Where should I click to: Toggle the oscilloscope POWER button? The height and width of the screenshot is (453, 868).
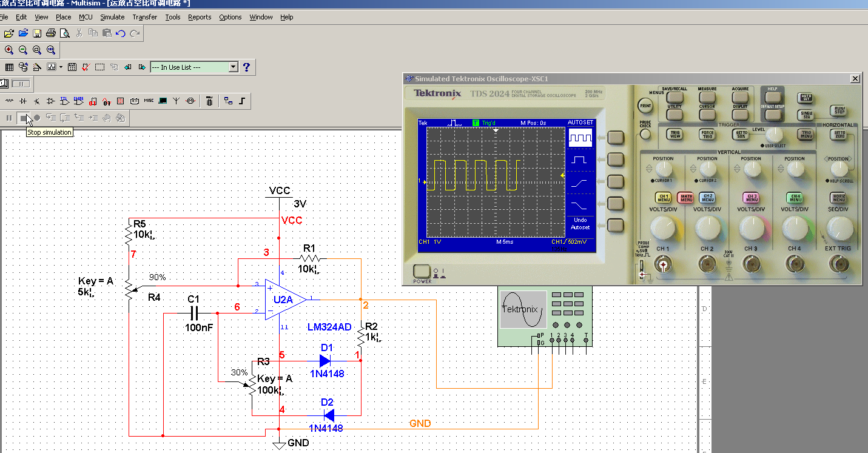422,272
